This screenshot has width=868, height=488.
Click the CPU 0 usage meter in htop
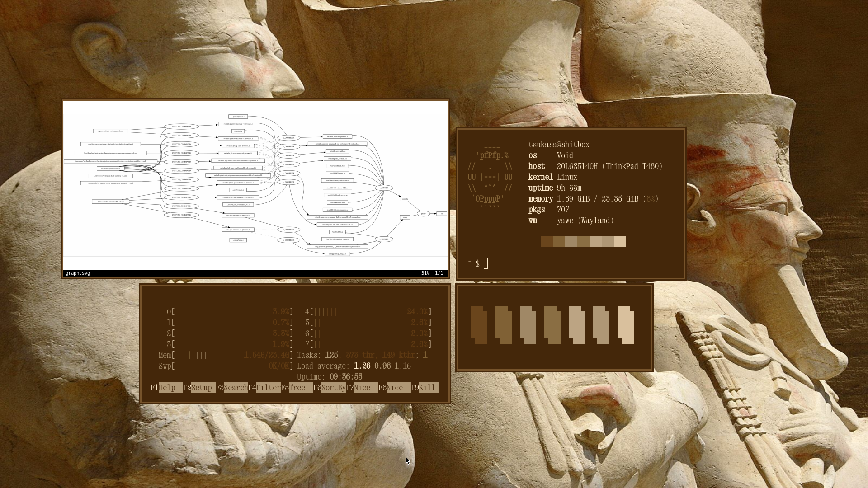point(230,312)
